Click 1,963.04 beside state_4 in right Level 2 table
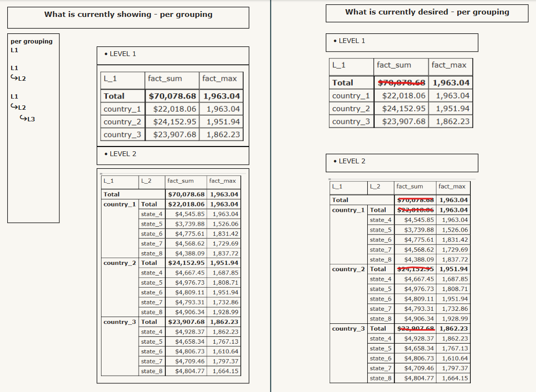The width and height of the screenshot is (536, 392). tap(455, 220)
